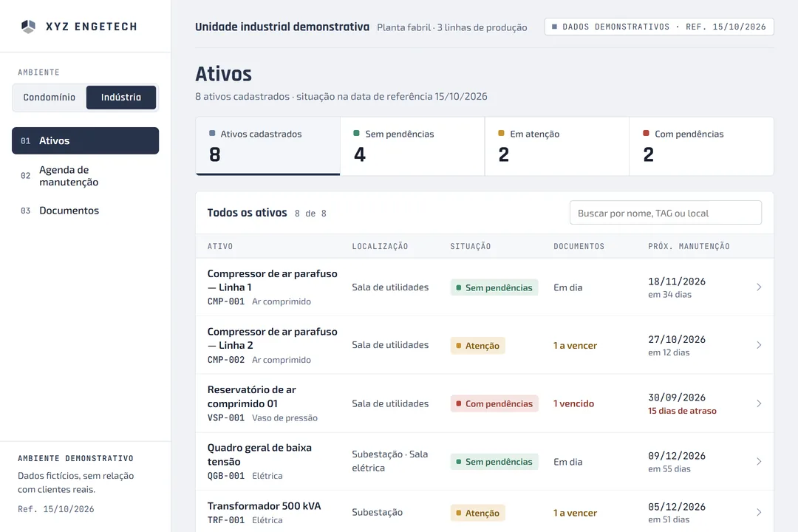The width and height of the screenshot is (798, 532).
Task: Switch environment to Condomínio
Action: click(50, 98)
